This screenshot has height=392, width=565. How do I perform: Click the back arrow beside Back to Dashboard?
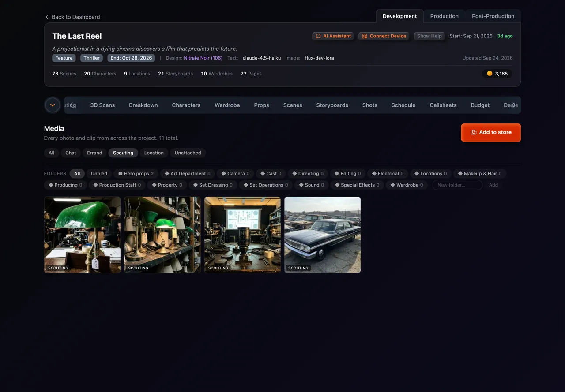47,17
